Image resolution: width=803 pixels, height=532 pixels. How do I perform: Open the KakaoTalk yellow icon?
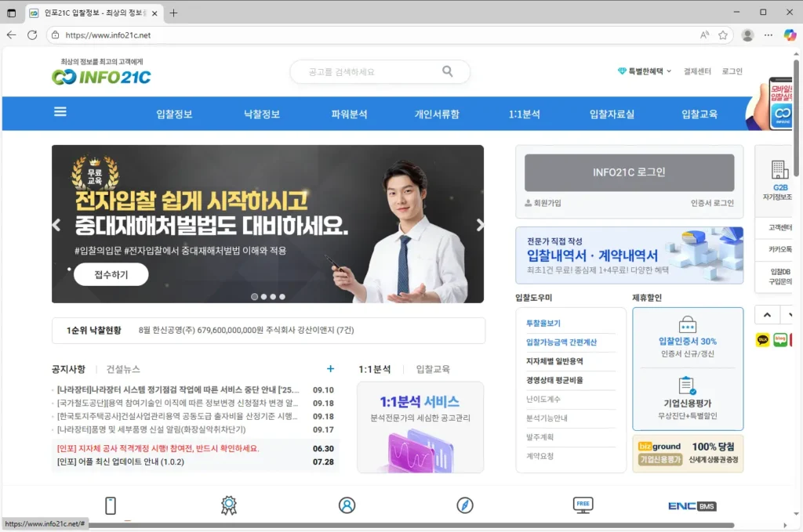[762, 339]
